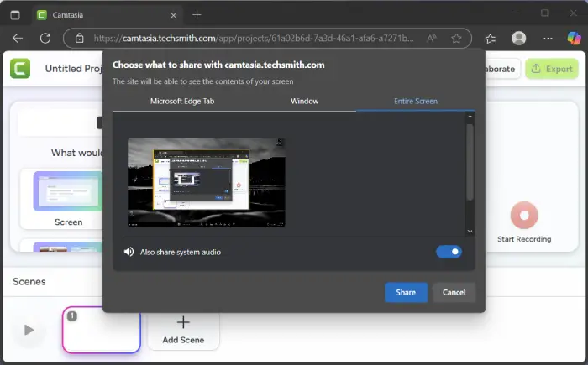This screenshot has width=588, height=365.
Task: Click the Export button
Action: 552,69
